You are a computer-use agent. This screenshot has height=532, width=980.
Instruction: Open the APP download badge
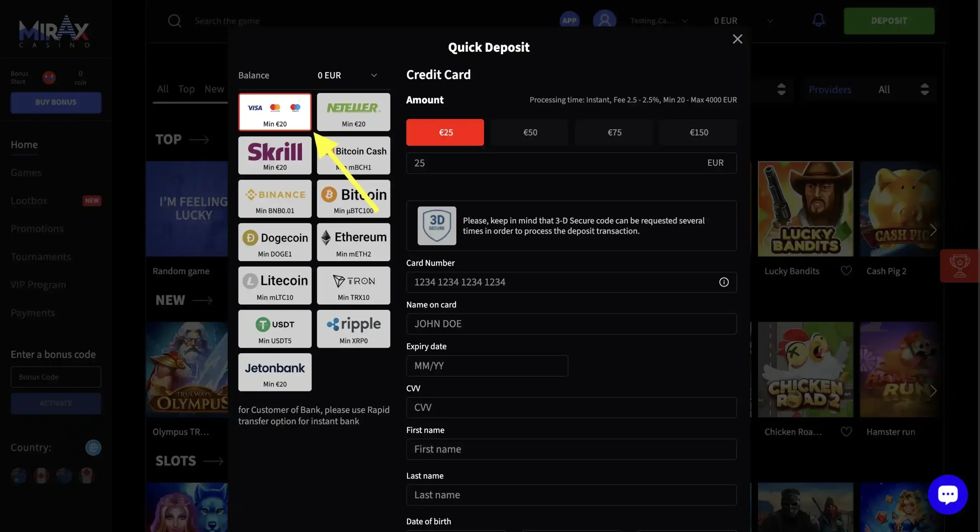pyautogui.click(x=569, y=21)
